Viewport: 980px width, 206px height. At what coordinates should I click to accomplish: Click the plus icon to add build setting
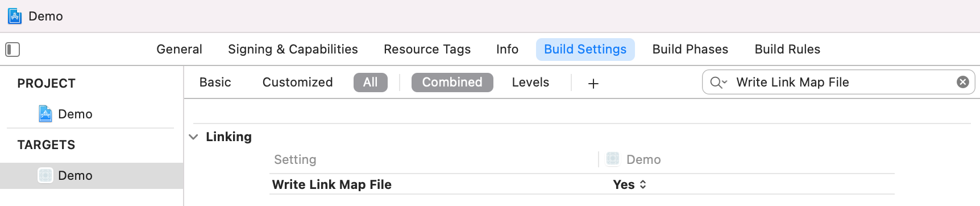(593, 84)
